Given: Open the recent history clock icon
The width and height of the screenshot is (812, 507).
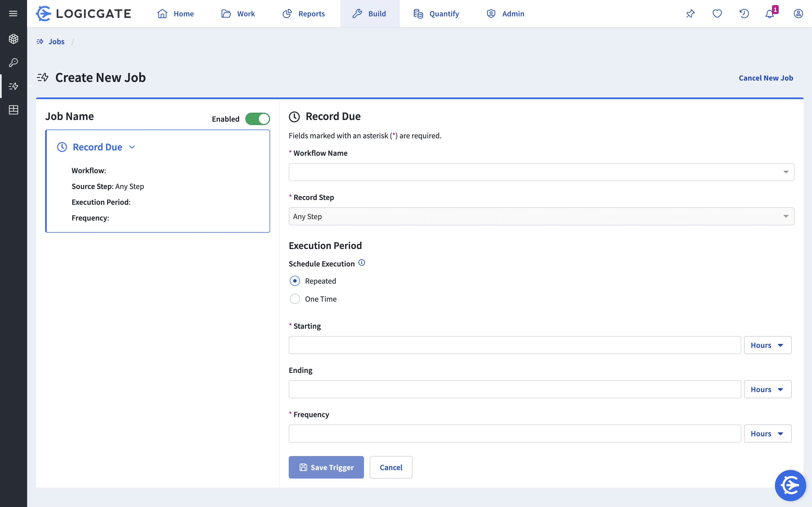Looking at the screenshot, I should point(744,14).
